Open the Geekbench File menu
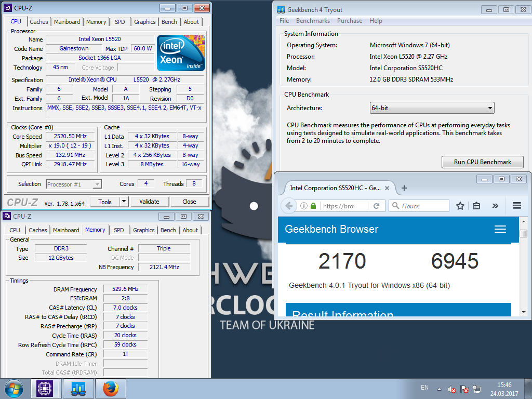532x399 pixels. tap(284, 21)
